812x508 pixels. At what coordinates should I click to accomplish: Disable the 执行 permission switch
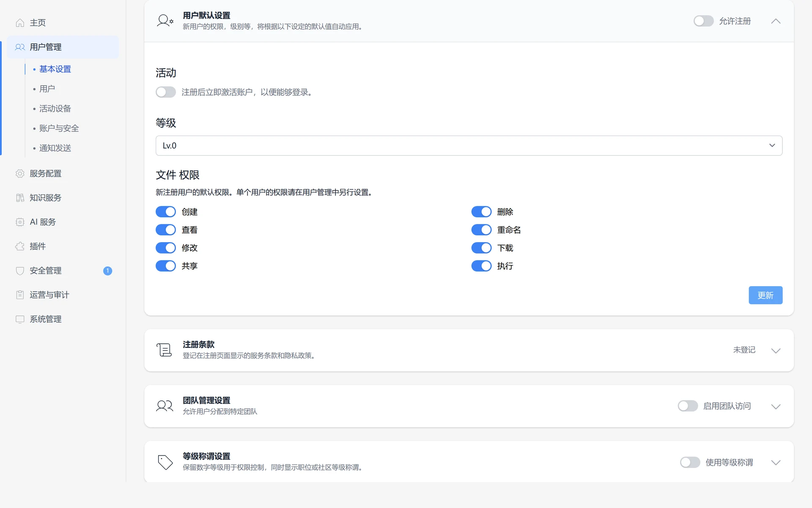click(x=481, y=266)
